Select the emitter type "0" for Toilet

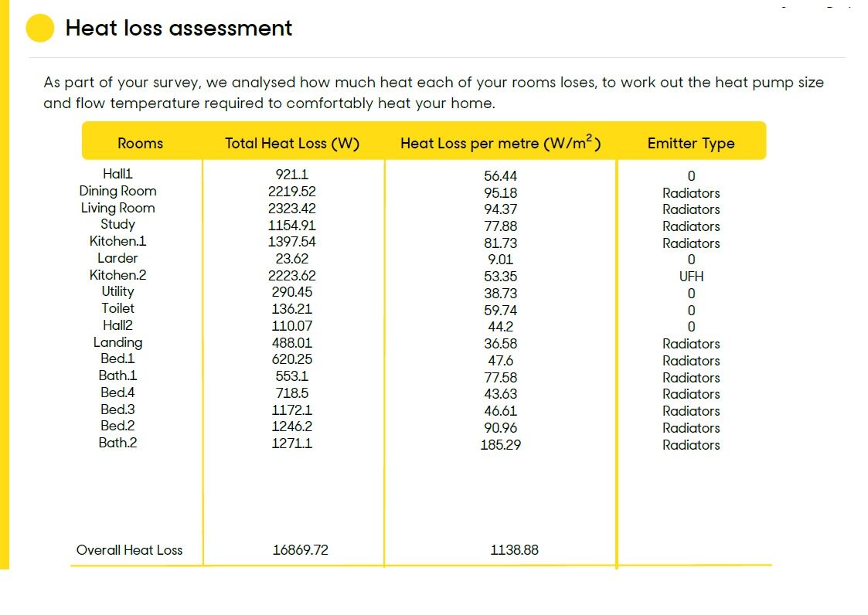pos(692,311)
